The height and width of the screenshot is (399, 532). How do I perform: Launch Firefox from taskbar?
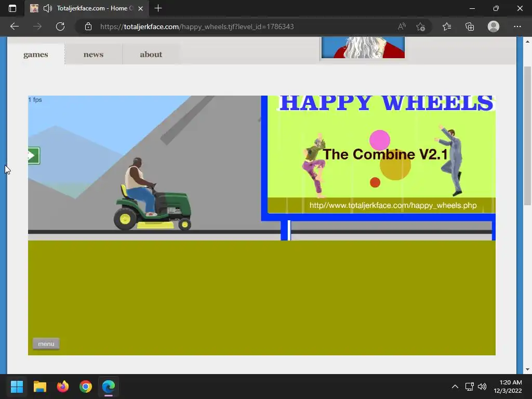tap(63, 387)
